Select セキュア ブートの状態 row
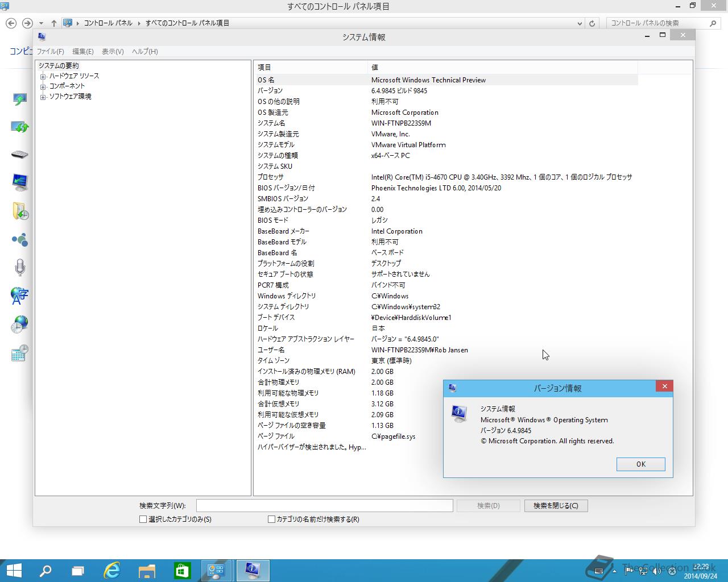Image resolution: width=728 pixels, height=582 pixels. [446, 275]
